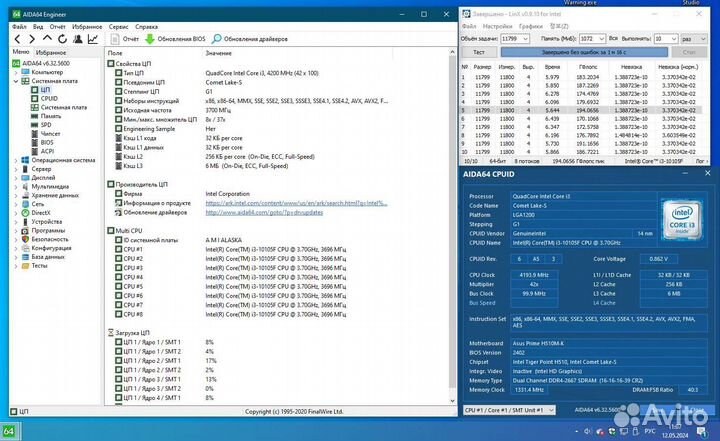Open the Чипсет tree item
The width and height of the screenshot is (720, 441).
50,133
